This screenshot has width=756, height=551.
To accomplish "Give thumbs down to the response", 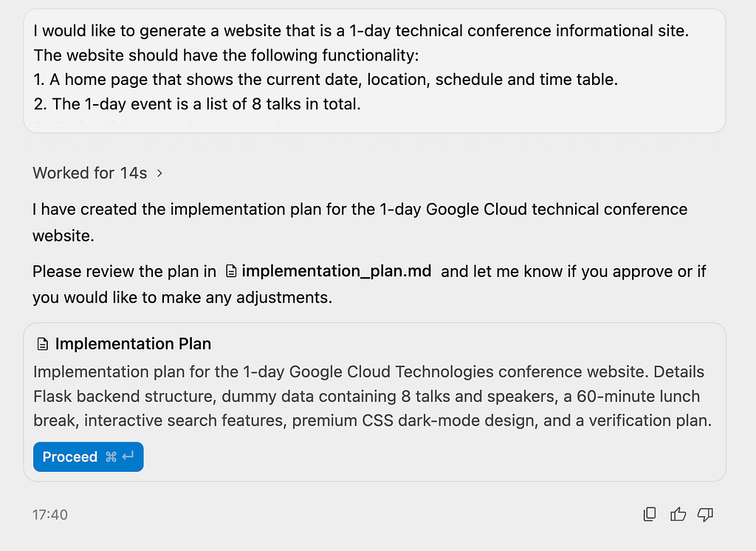I will click(705, 514).
